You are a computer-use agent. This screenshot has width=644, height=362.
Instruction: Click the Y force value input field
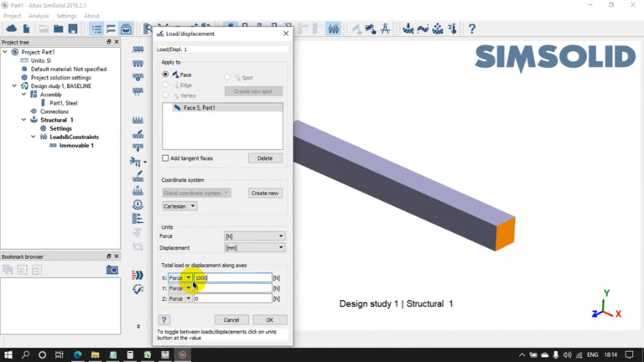click(232, 288)
